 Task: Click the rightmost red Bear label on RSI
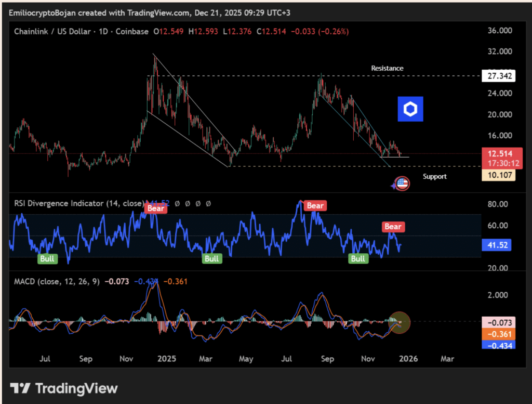click(393, 226)
